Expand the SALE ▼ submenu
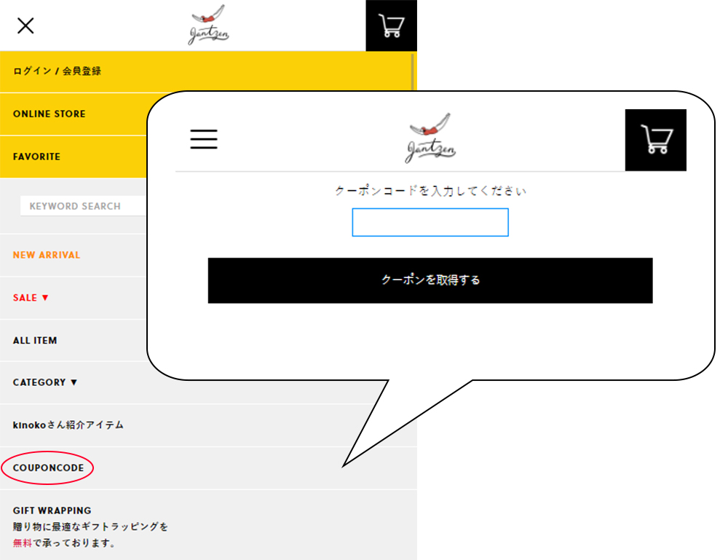Screen dimensions: 728x560 click(x=31, y=298)
